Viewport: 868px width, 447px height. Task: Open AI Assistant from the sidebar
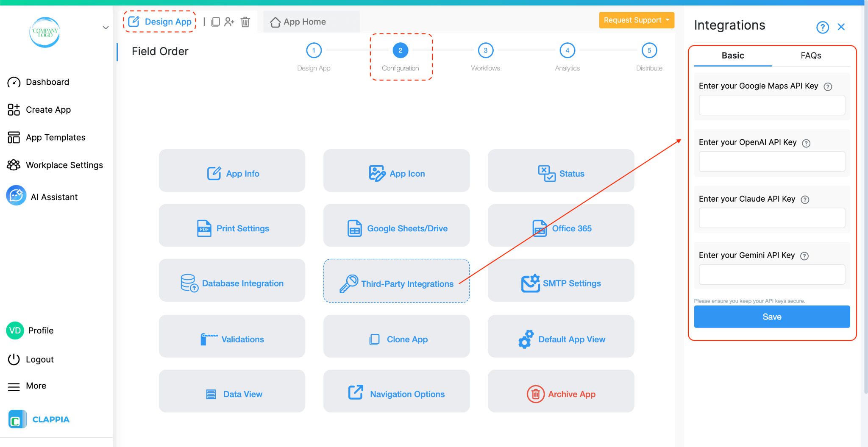click(53, 196)
